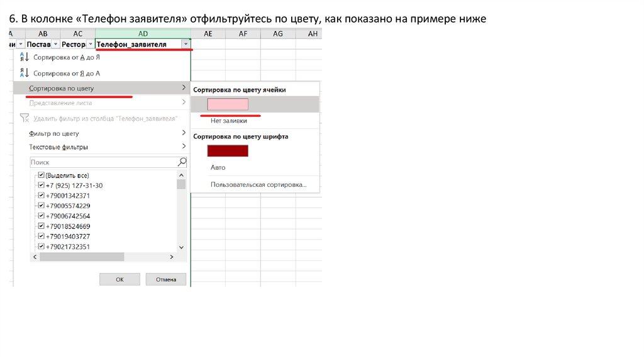Confirm the filter with OK button

[119, 279]
